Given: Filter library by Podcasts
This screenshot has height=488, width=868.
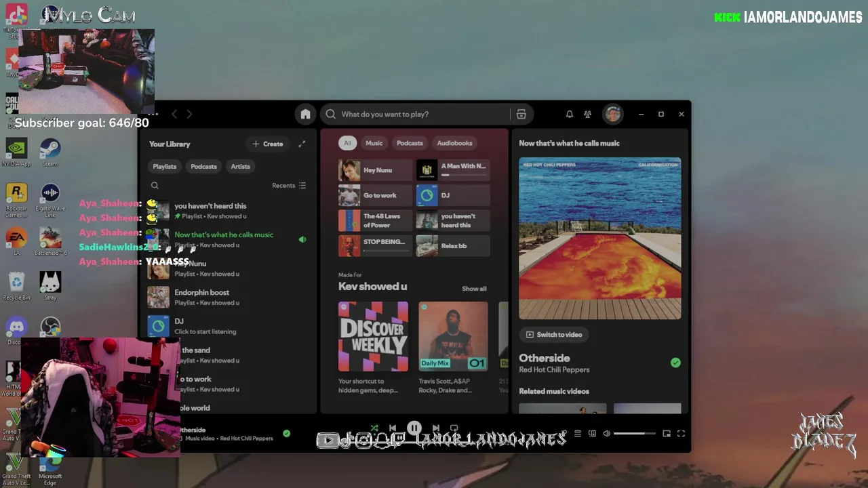Looking at the screenshot, I should (x=203, y=166).
